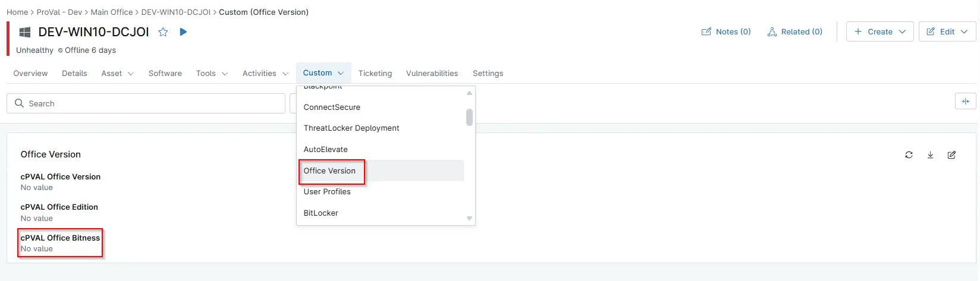Click the collapse panels icon at right of search row
This screenshot has height=281, width=980.
click(x=965, y=102)
